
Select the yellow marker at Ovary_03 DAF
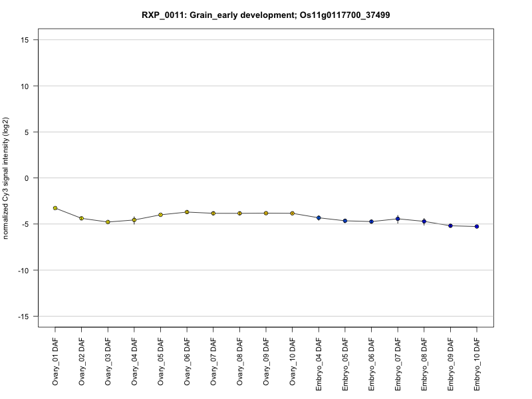point(108,222)
